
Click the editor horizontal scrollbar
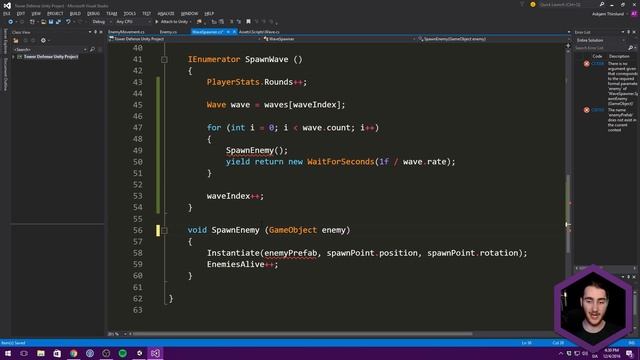(303, 334)
